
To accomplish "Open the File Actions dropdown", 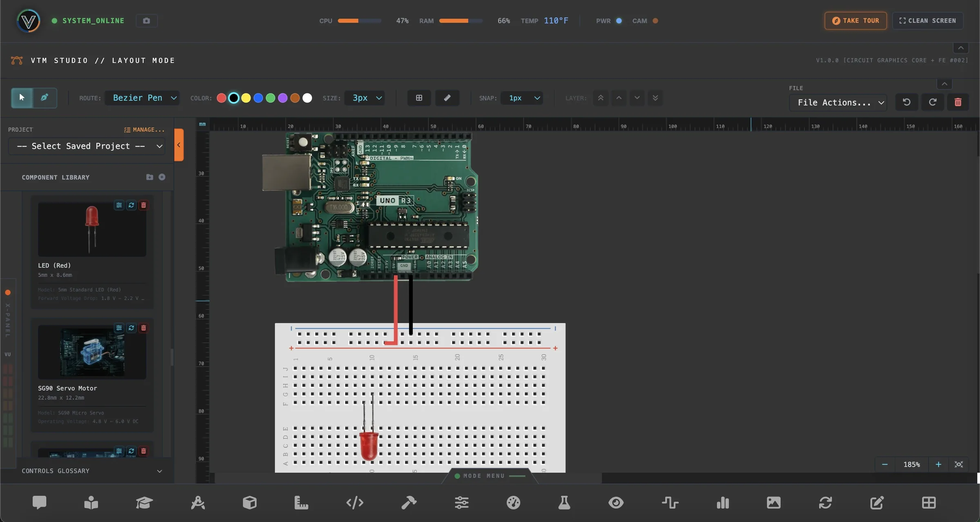I will (x=838, y=102).
